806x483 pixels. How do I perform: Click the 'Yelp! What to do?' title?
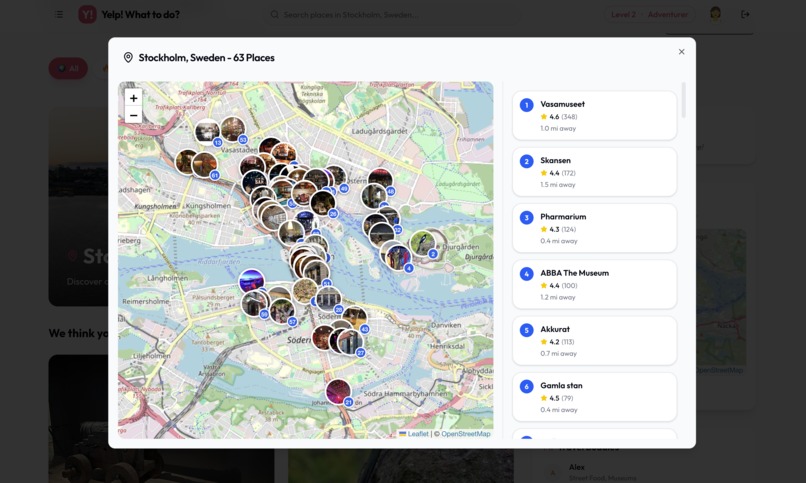140,14
